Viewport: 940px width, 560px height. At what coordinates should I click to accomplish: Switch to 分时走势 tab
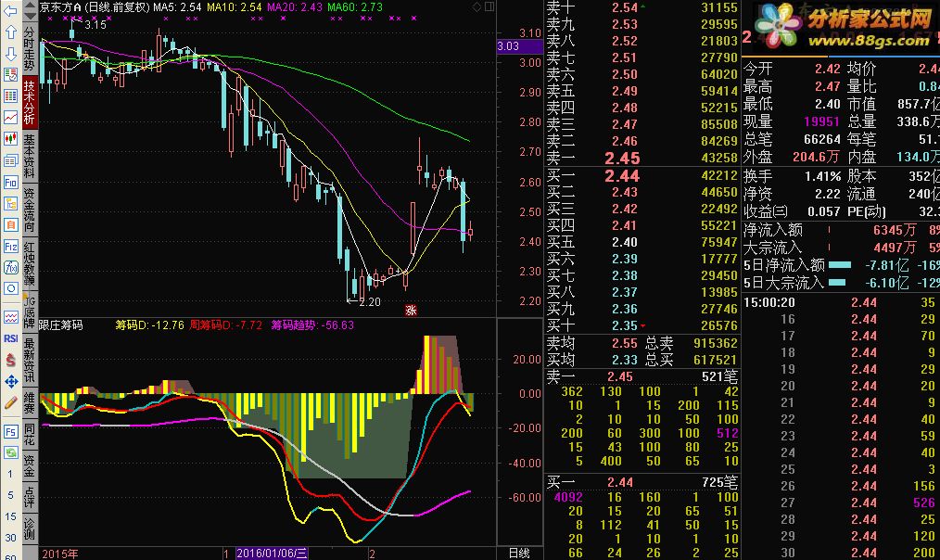[x=30, y=49]
